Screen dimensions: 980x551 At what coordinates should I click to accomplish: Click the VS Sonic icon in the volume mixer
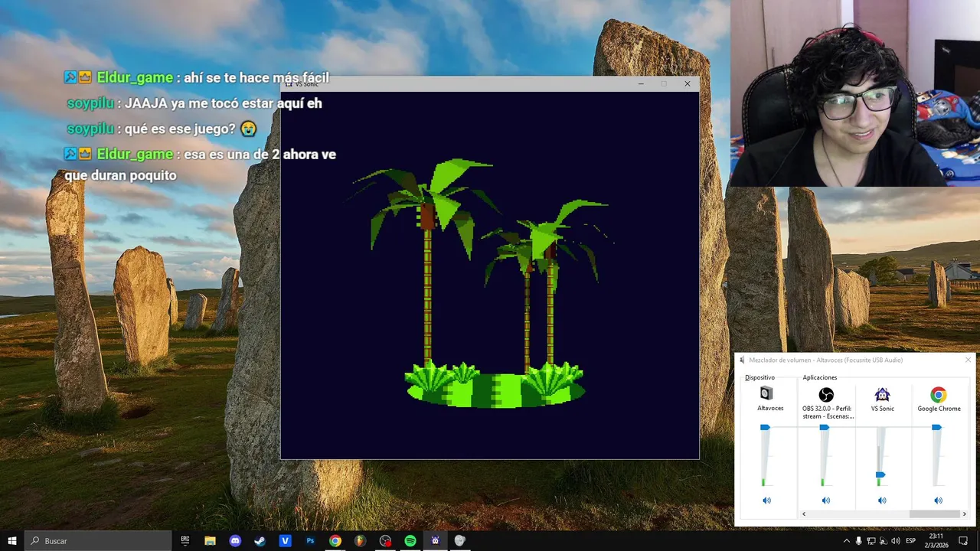882,394
